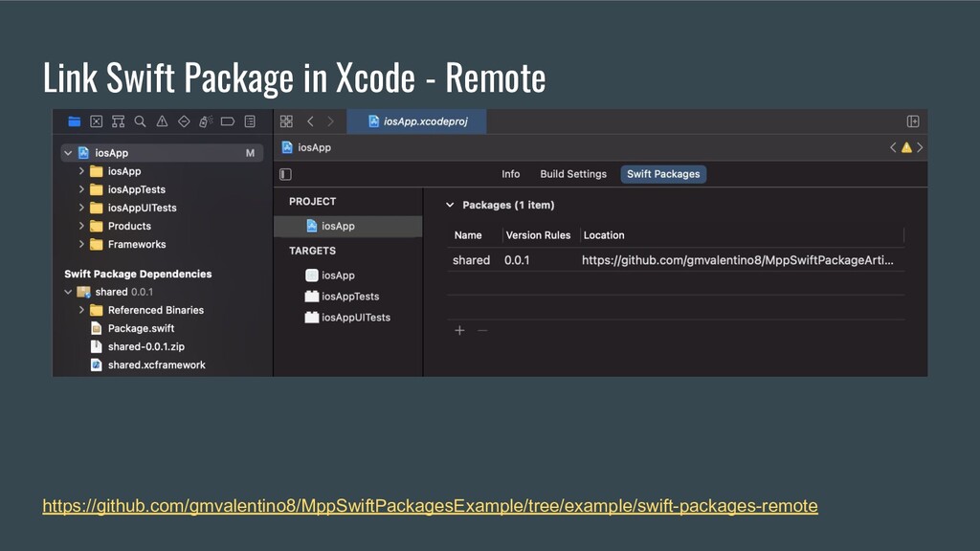Expand the Products folder
This screenshot has height=551, width=980.
tap(81, 226)
